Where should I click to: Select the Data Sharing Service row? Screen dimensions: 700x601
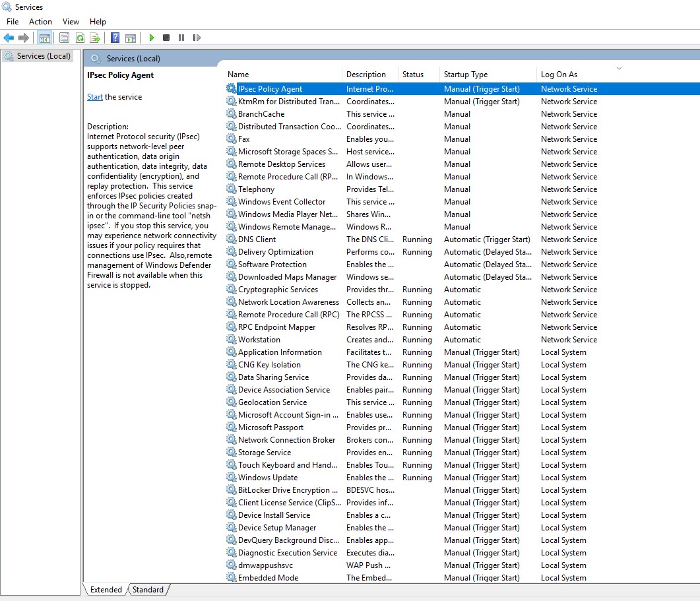click(x=462, y=377)
